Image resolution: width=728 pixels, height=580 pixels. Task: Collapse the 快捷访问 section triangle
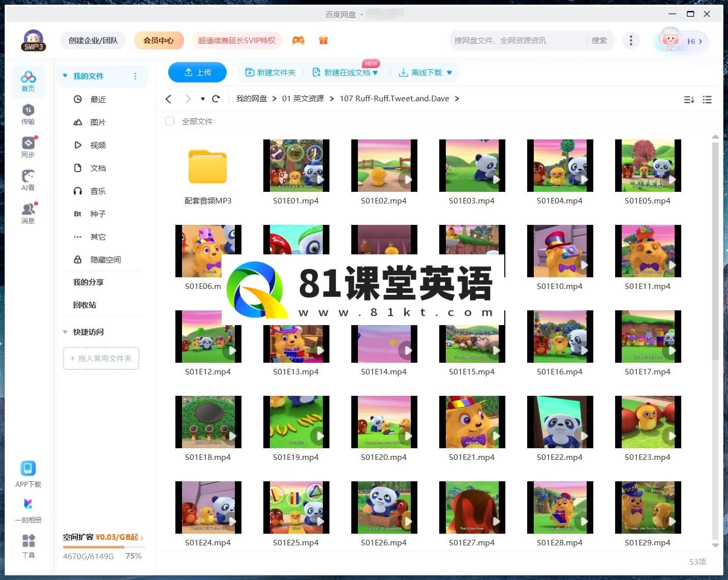[65, 332]
